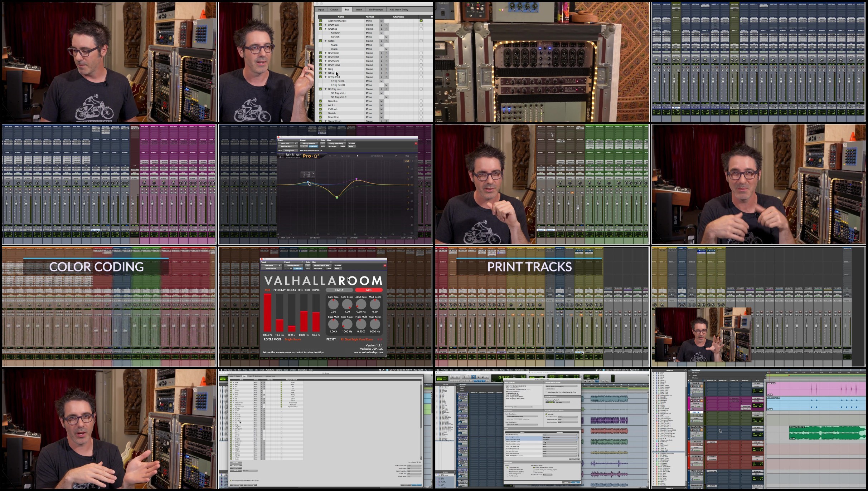868x491 pixels.
Task: Click the COMPARE button in ValhallaRoom window
Action: pyautogui.click(x=298, y=269)
